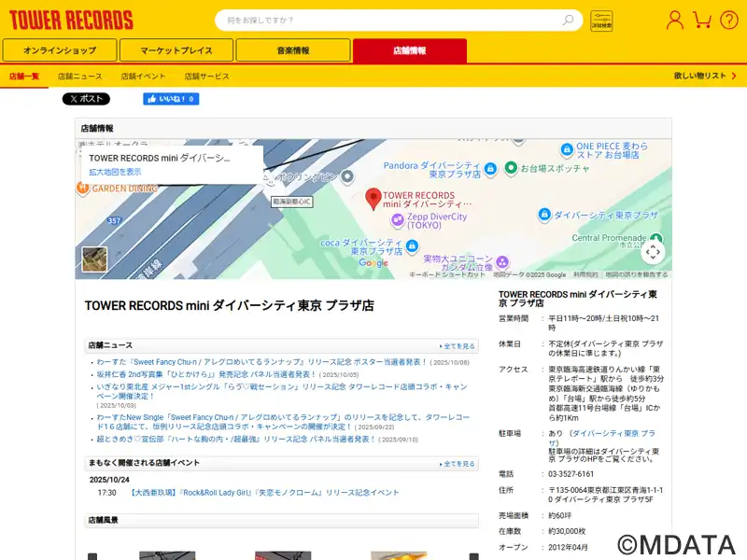Screen dimensions: 747x560
Task: Open 坂井仁香 2nd写真集 news link
Action: pyautogui.click(x=206, y=374)
